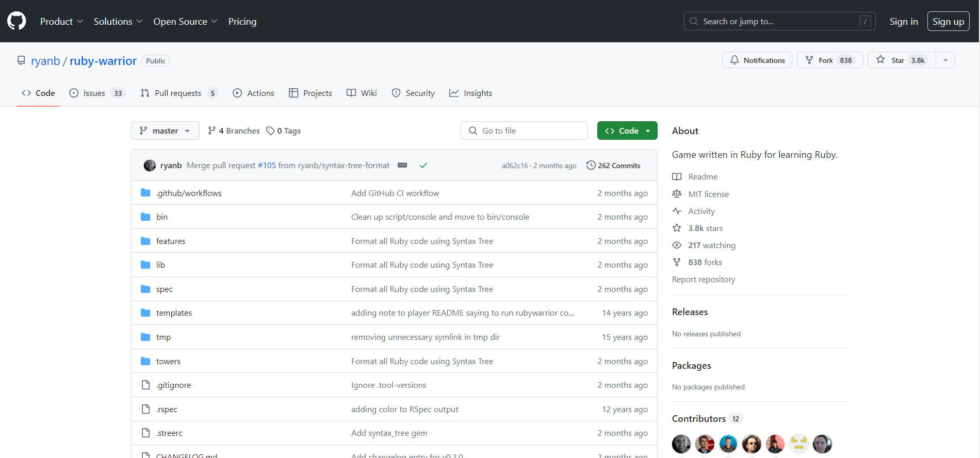Open commit a062c16 hash link
Viewport: 980px width, 458px height.
pyautogui.click(x=515, y=166)
